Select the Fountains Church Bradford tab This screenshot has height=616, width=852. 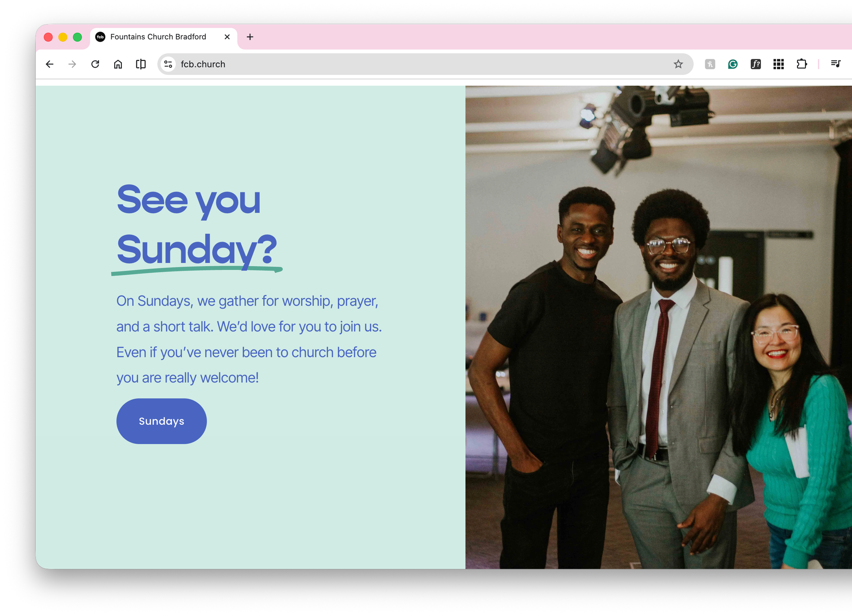pyautogui.click(x=158, y=37)
